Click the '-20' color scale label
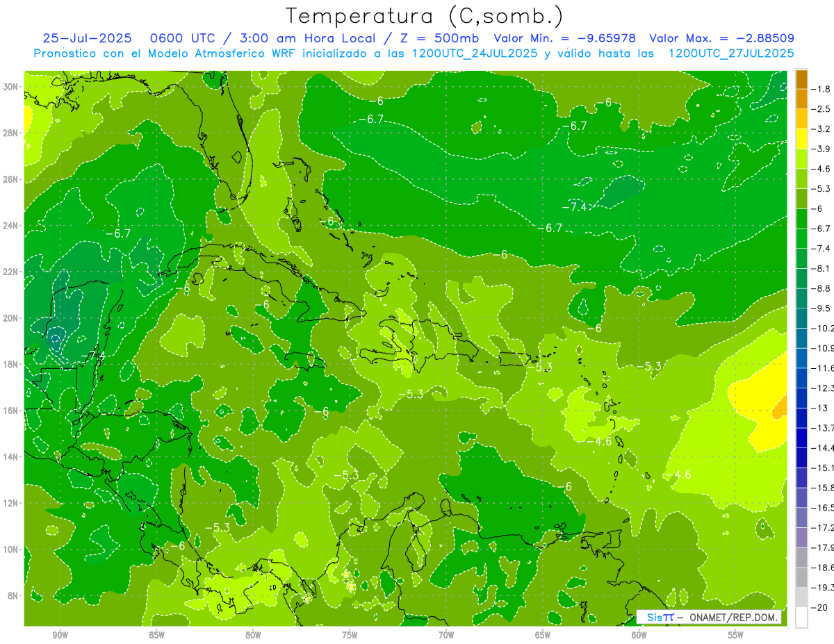Viewport: 834px width, 644px height. coord(819,607)
